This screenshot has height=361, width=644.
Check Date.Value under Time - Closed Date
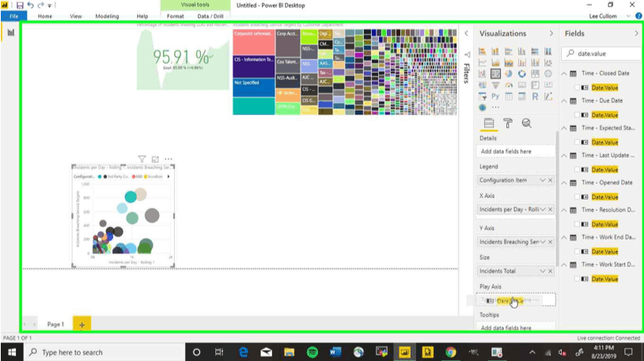577,88
